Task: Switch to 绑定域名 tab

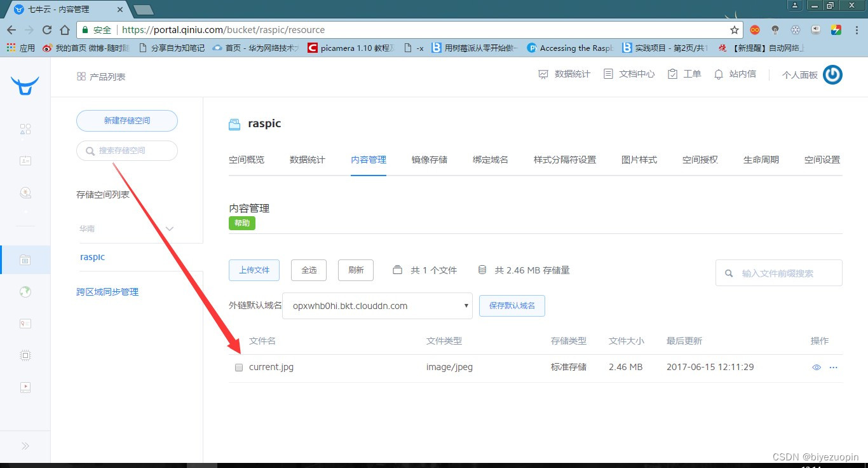Action: [x=491, y=160]
